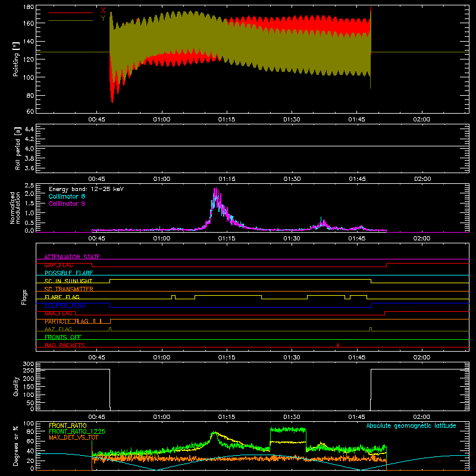
Task: Click the 2.5 tick on the modulation axis
Action: coord(29,186)
